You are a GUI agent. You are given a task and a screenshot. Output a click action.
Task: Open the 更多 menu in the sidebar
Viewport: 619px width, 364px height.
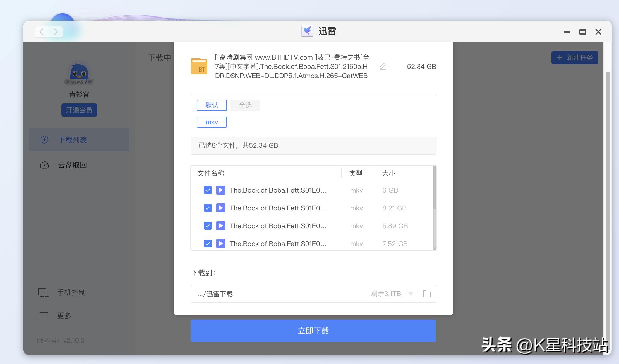(x=64, y=316)
